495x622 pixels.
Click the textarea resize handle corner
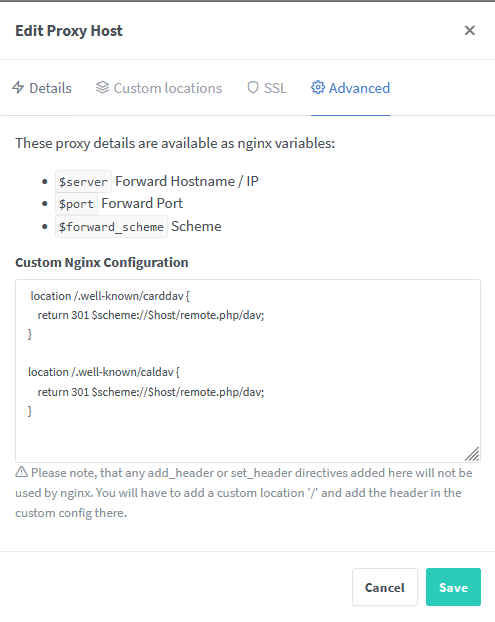(472, 454)
